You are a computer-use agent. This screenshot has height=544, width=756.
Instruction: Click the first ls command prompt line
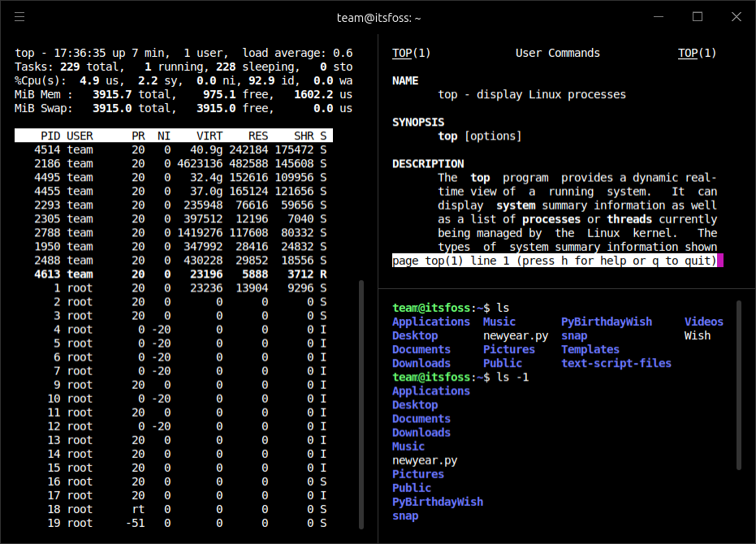click(x=451, y=308)
